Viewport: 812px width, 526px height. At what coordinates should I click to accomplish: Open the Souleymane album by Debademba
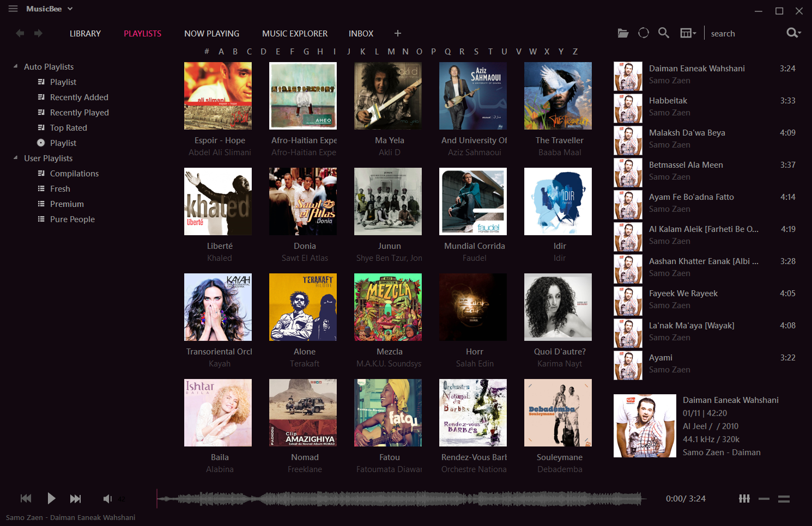(558, 413)
